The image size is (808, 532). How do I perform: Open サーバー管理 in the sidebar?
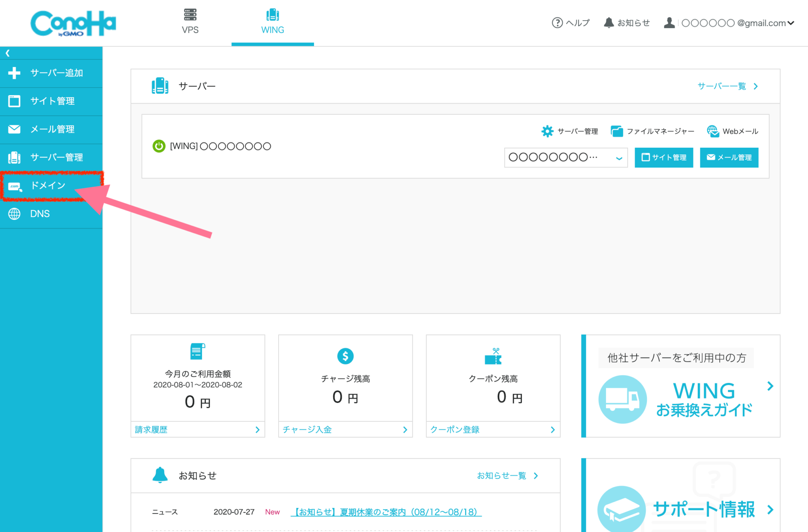coord(51,158)
